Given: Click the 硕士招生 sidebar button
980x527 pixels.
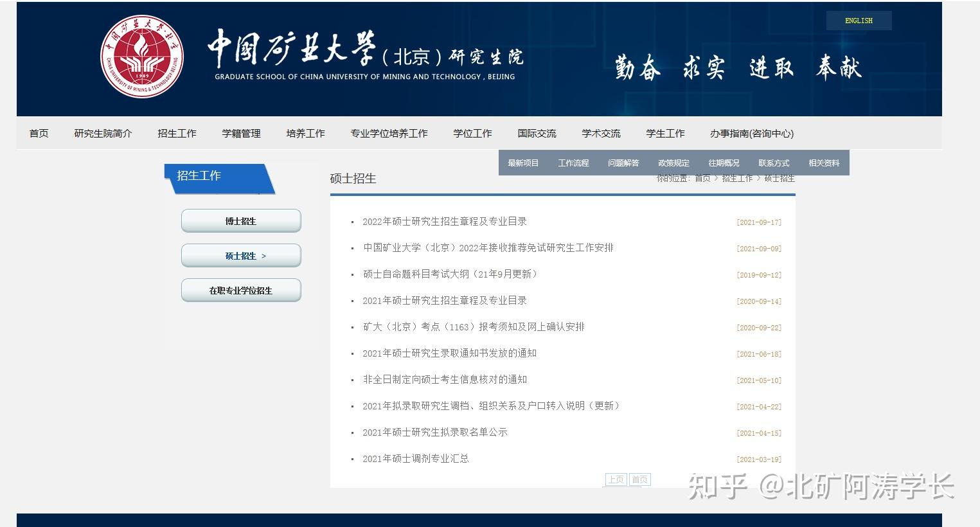Looking at the screenshot, I should click(x=241, y=256).
